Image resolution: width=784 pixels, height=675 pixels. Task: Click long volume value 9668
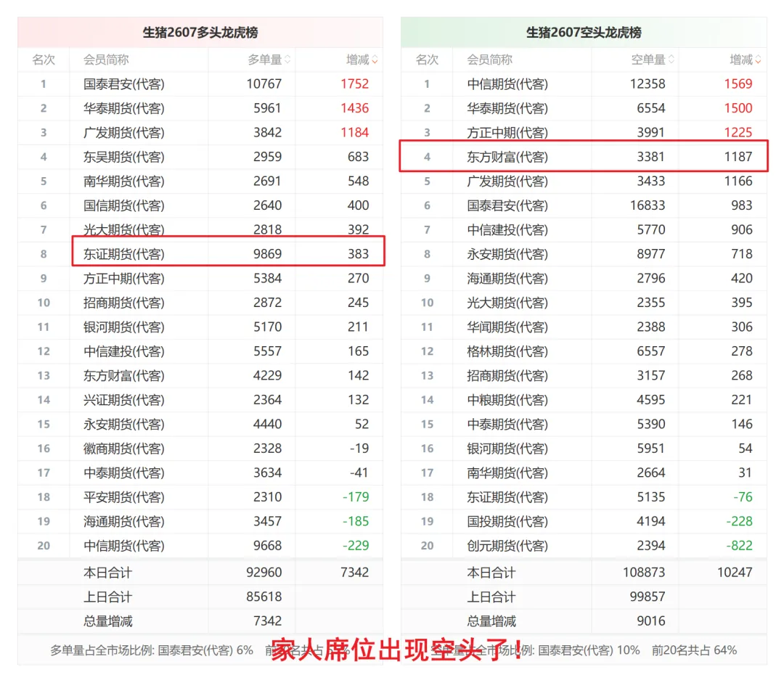[267, 546]
